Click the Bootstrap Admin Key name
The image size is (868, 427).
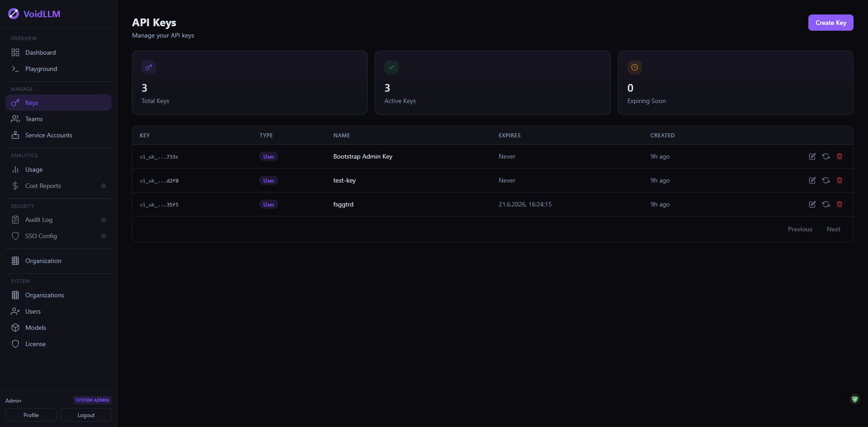(363, 156)
